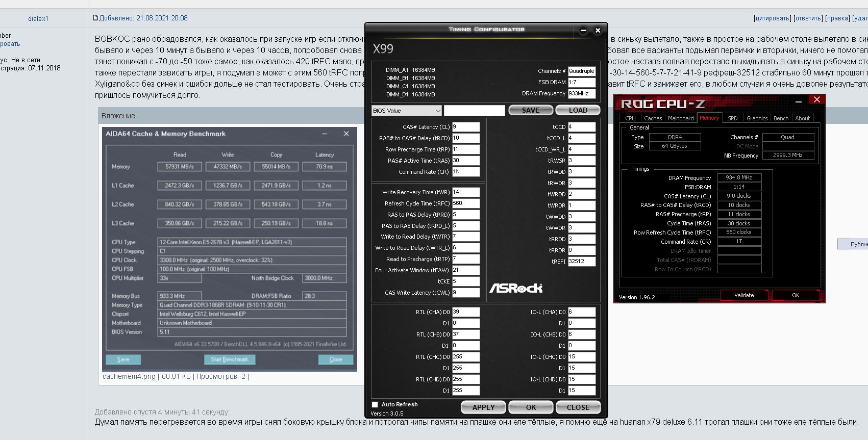
Task: Click the profile name field beside BIOS Value
Action: pyautogui.click(x=475, y=111)
